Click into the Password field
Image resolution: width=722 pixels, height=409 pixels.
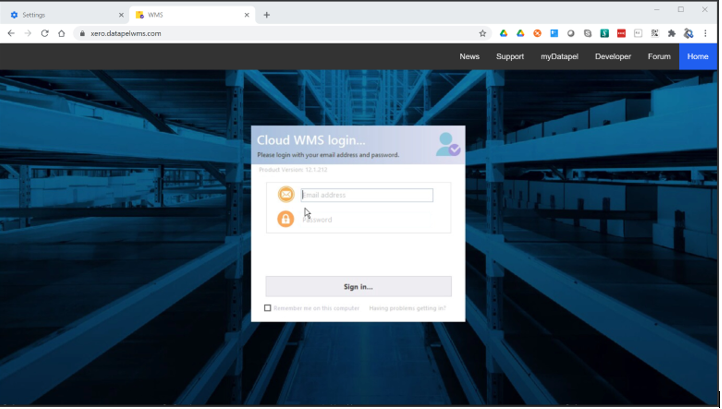[367, 220]
